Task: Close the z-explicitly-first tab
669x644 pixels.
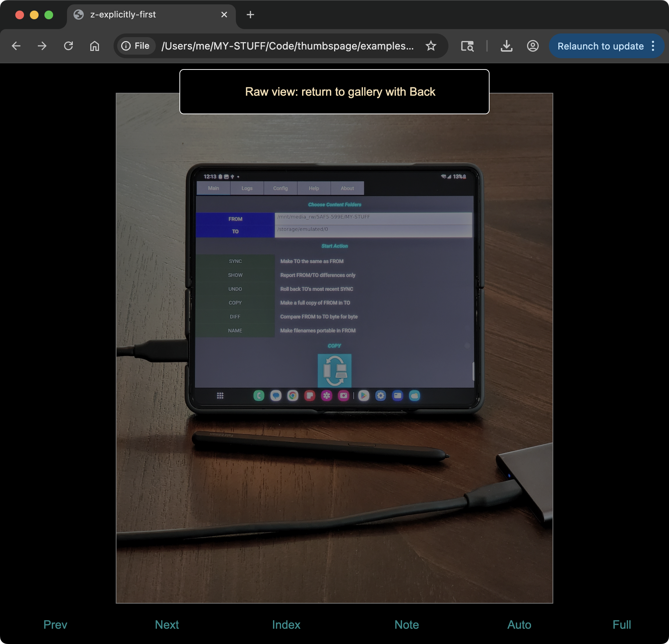Action: [x=224, y=15]
